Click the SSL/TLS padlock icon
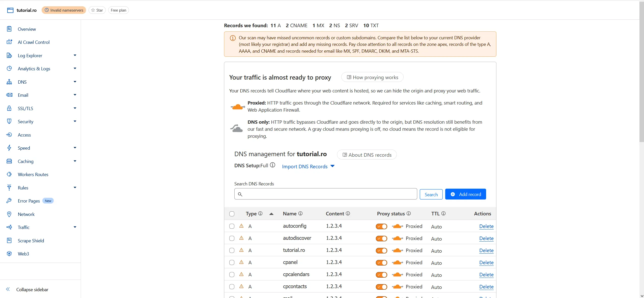 (9, 108)
